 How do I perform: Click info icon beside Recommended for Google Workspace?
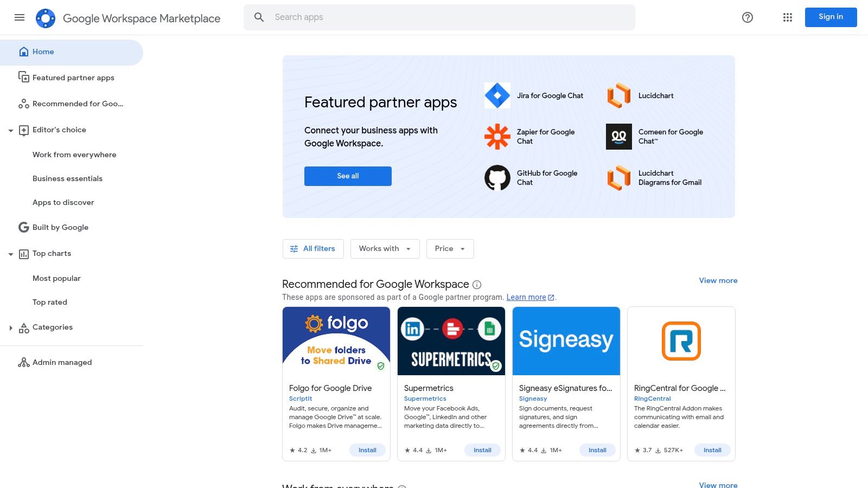[x=477, y=285]
